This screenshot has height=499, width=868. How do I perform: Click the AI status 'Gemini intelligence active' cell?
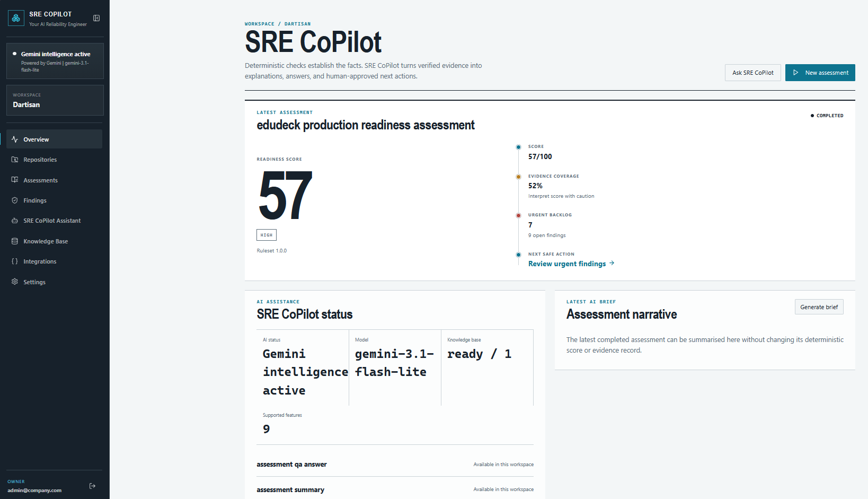pyautogui.click(x=303, y=367)
